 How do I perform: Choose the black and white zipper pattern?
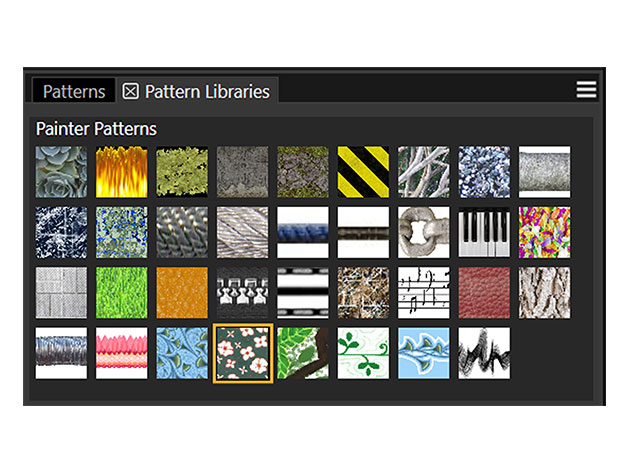243,293
